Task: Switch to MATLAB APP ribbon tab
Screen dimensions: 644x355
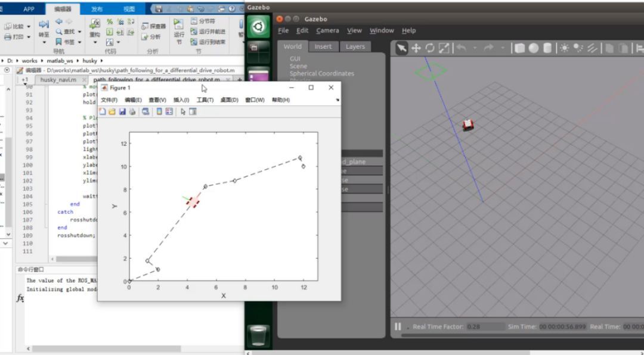Action: pyautogui.click(x=29, y=9)
